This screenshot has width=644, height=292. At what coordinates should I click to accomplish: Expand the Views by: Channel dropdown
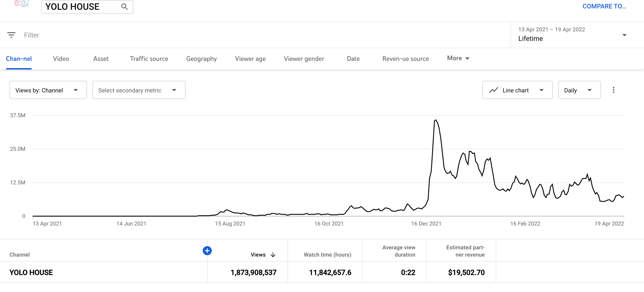48,90
